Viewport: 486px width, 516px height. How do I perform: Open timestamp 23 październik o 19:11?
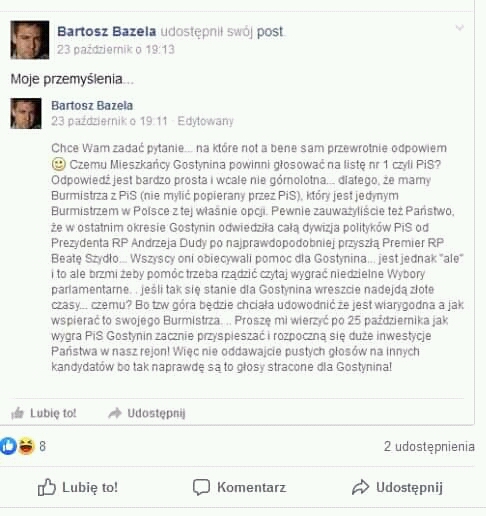click(x=109, y=121)
